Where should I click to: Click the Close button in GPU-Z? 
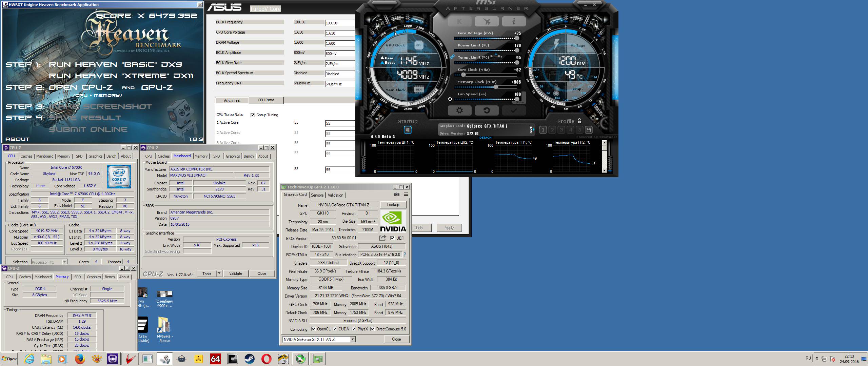(396, 339)
